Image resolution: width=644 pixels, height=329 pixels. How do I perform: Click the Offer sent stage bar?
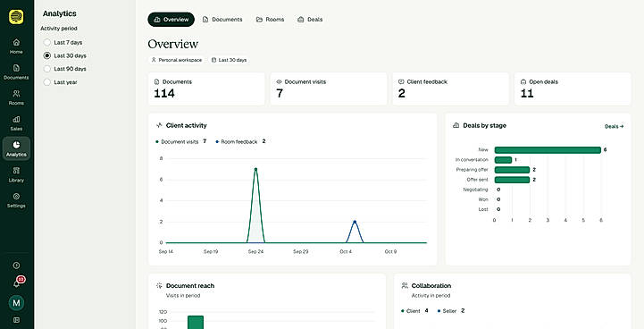pyautogui.click(x=512, y=180)
